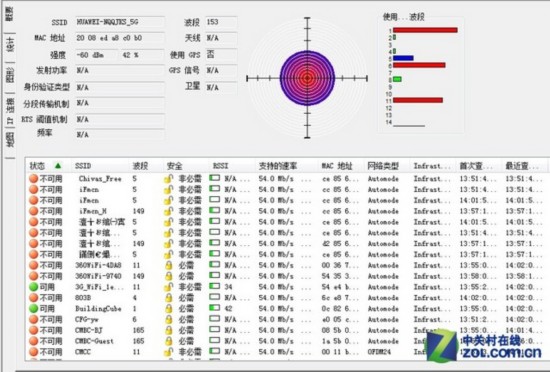The image size is (550, 372).
Task: Click the green available status icon for BuildingCube
Action: click(33, 309)
